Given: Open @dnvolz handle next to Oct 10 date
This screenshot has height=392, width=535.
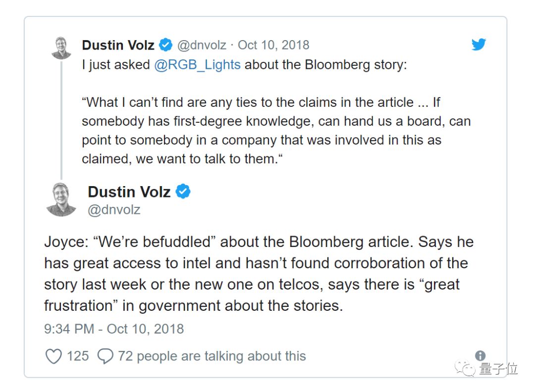Looking at the screenshot, I should pos(202,45).
